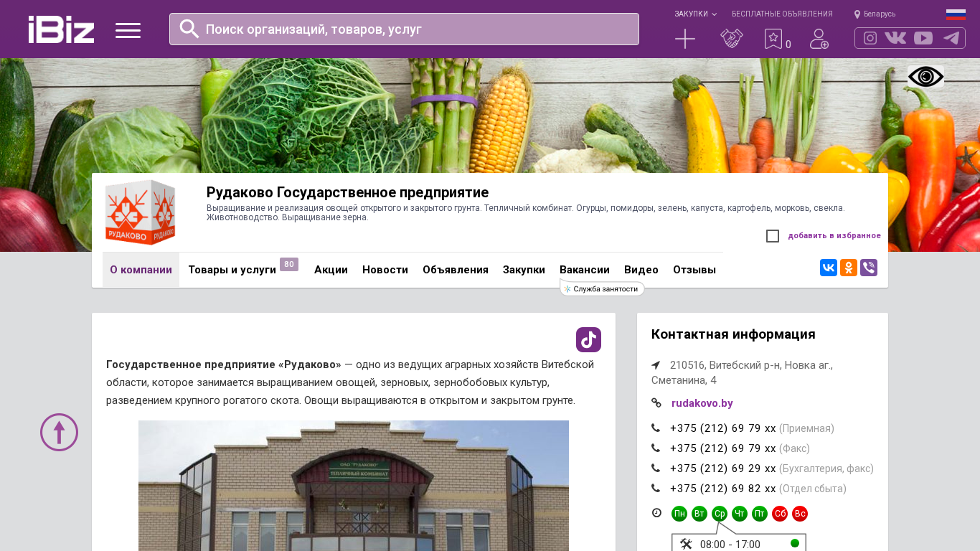Reveal the Факс phone number

[x=723, y=448]
